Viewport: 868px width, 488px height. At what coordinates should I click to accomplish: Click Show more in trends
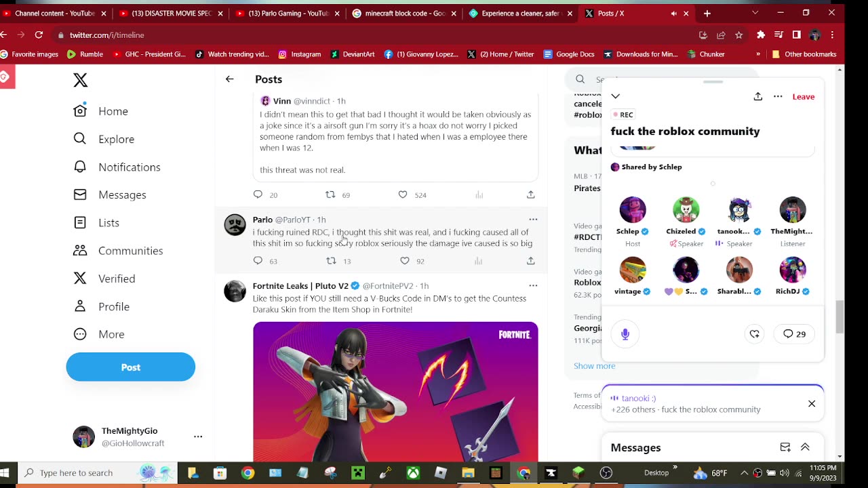595,366
